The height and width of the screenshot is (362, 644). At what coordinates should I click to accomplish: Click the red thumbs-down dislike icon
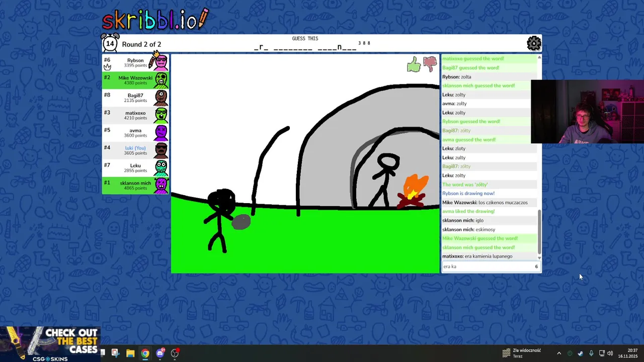point(430,64)
